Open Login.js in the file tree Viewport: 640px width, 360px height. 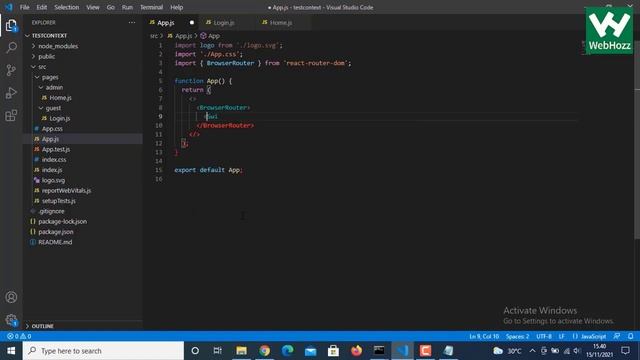click(x=60, y=118)
